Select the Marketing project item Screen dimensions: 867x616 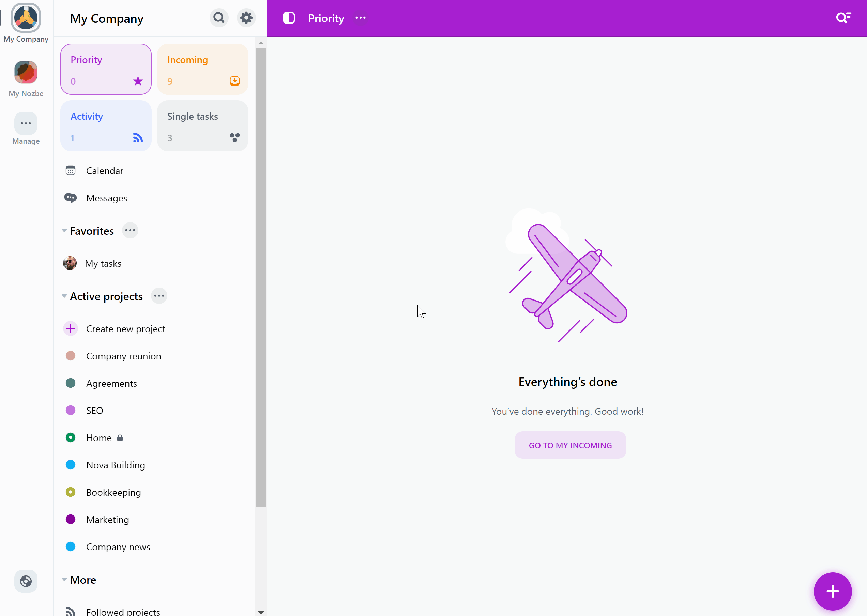tap(107, 519)
